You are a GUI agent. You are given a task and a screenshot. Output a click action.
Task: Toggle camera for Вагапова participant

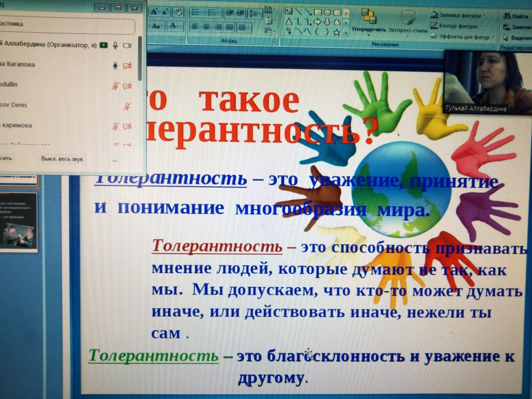click(x=127, y=65)
